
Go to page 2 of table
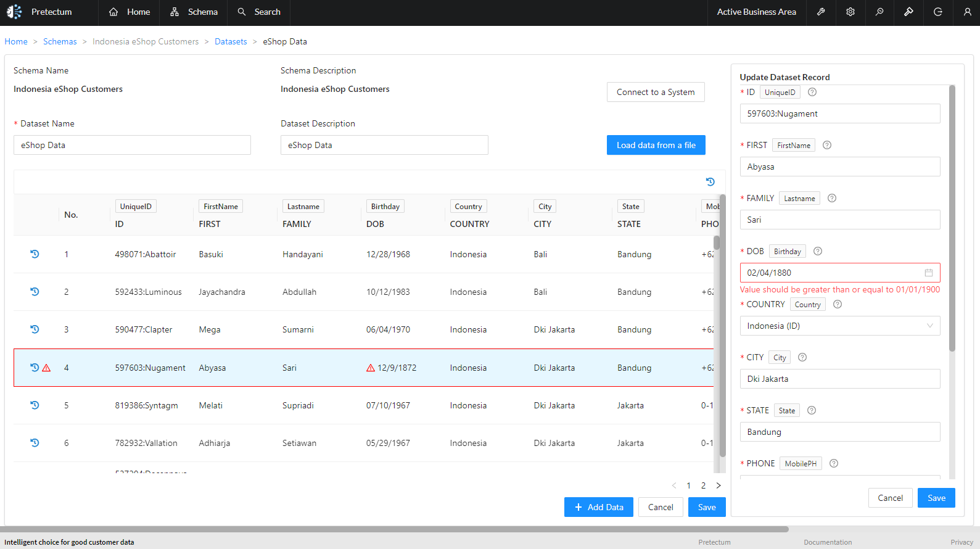click(x=703, y=485)
